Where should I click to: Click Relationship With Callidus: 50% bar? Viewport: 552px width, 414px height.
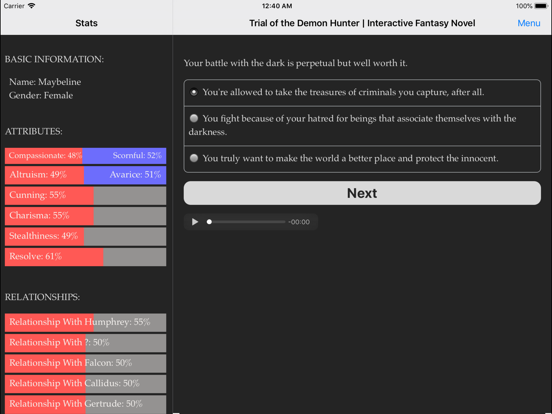86,384
